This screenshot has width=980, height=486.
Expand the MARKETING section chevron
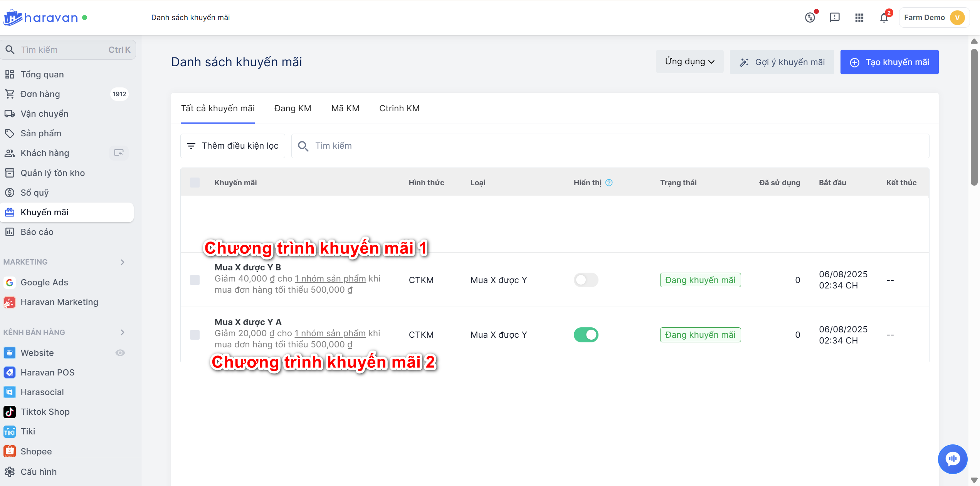123,262
